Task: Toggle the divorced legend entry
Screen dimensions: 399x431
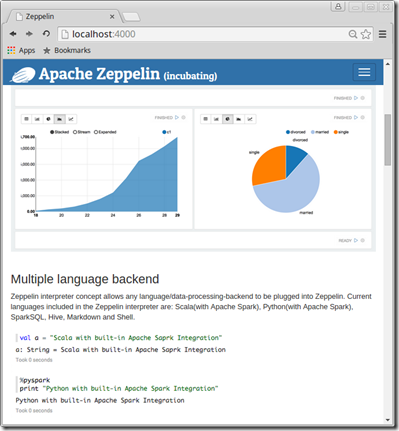Action: tap(296, 132)
